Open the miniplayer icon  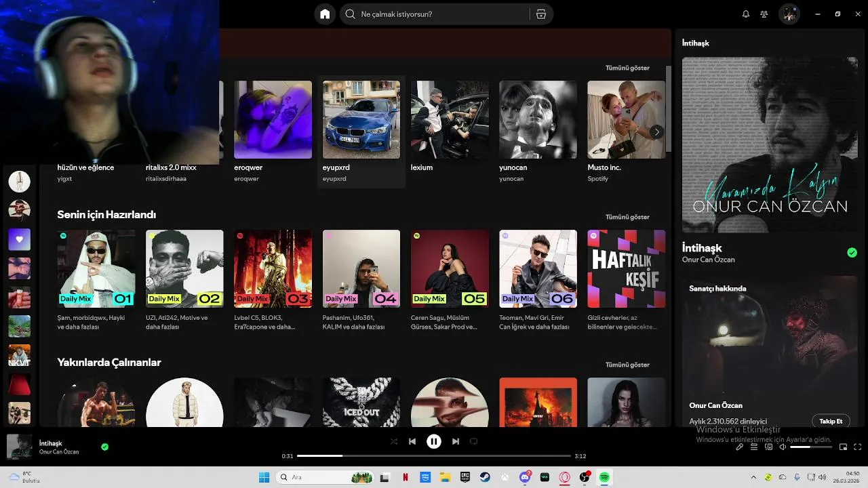[844, 447]
